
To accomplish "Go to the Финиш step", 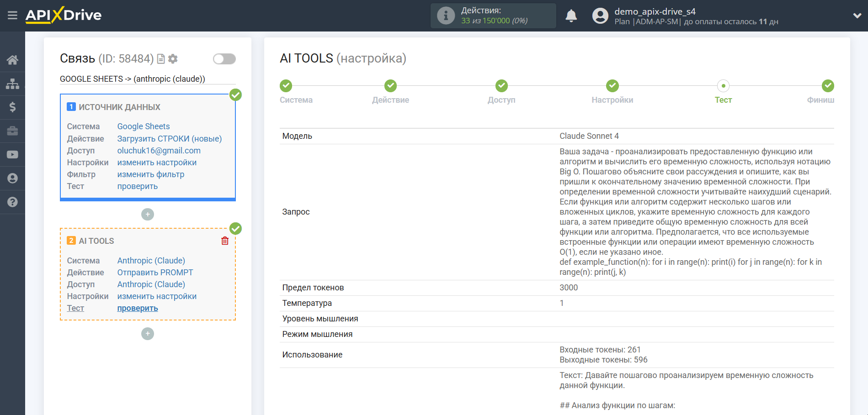I will tap(827, 86).
